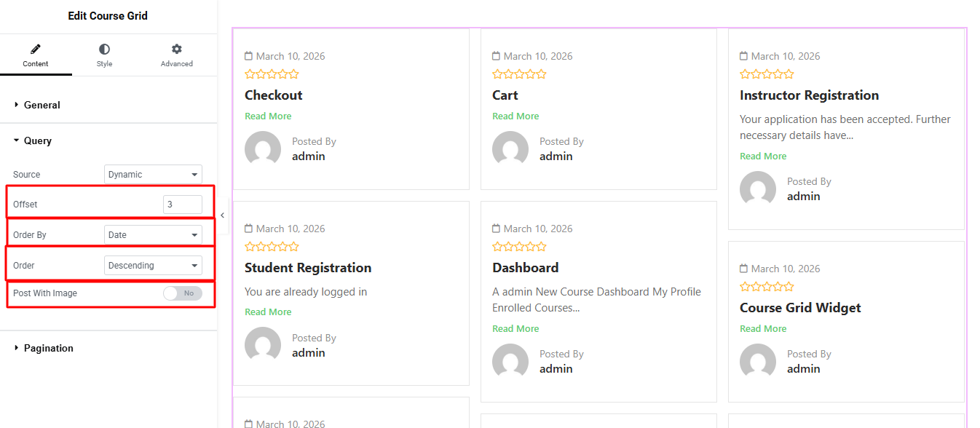Open the Order dropdown set to Descending

pyautogui.click(x=153, y=266)
